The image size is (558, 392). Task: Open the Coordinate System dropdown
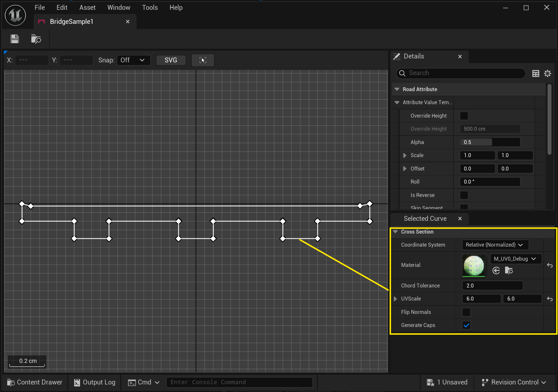pyautogui.click(x=495, y=245)
